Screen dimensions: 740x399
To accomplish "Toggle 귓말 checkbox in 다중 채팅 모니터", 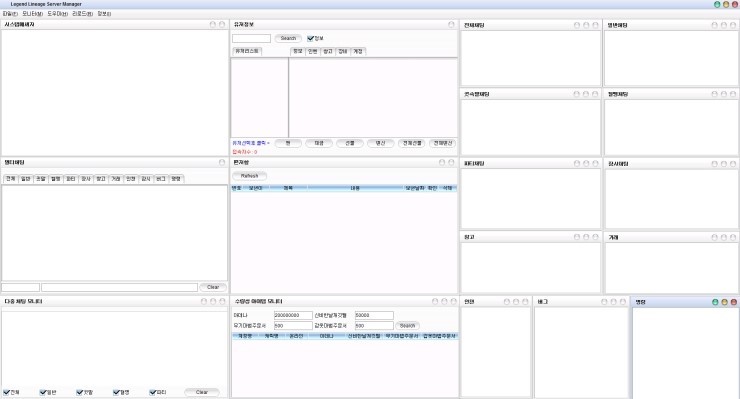I will 80,392.
